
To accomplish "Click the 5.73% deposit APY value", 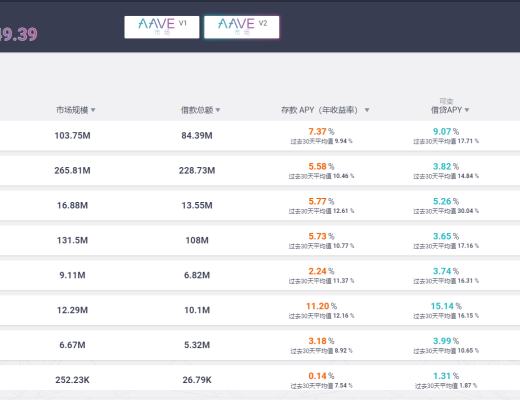I will pos(321,236).
